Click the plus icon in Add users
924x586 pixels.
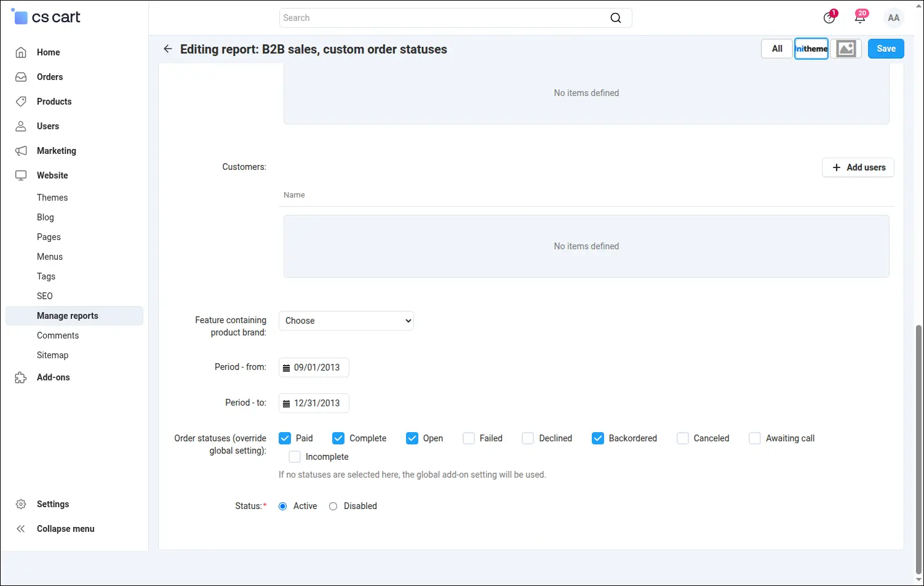(836, 167)
